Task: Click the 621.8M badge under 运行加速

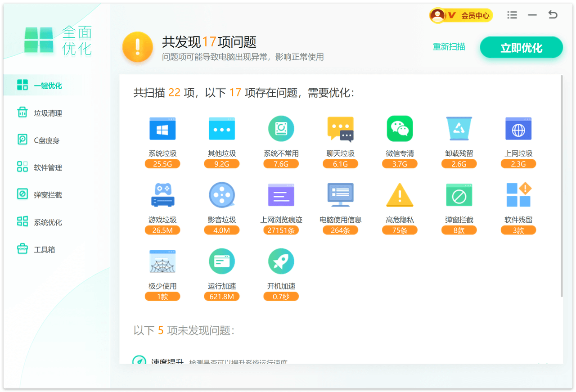Action: (222, 297)
